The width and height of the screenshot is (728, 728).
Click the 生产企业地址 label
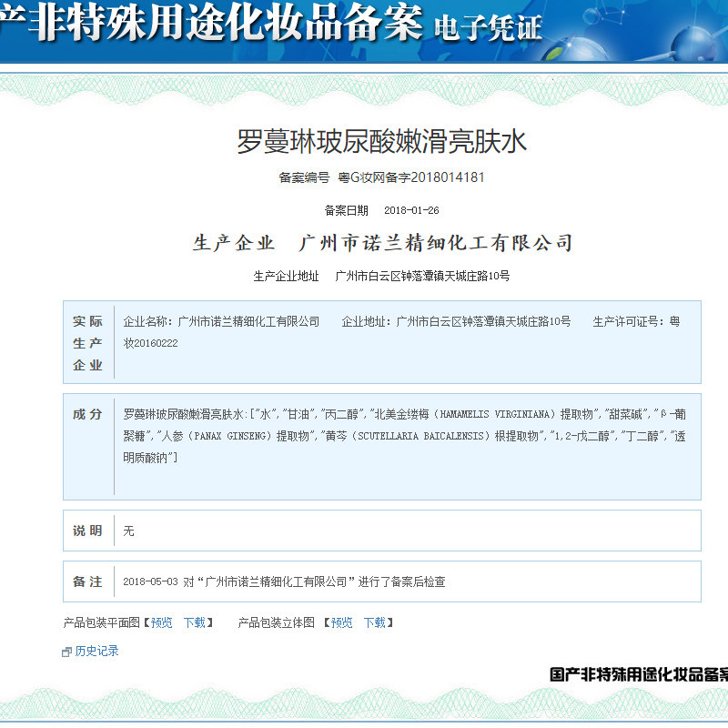pos(286,277)
